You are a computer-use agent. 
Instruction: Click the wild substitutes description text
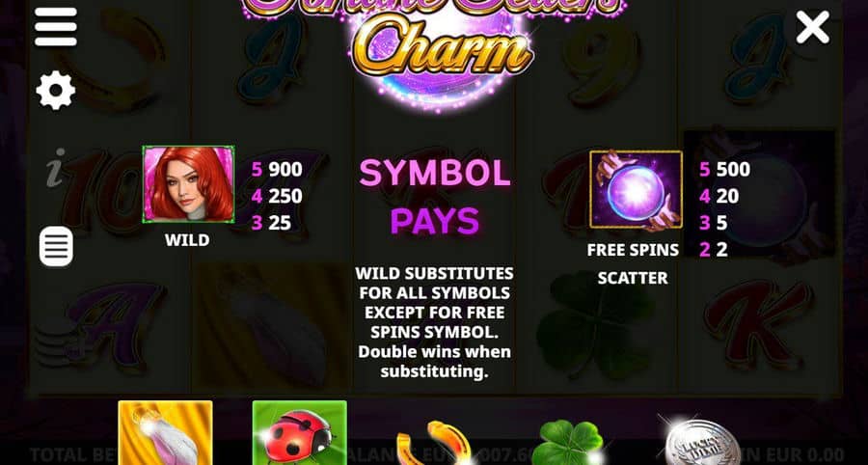[x=435, y=322]
